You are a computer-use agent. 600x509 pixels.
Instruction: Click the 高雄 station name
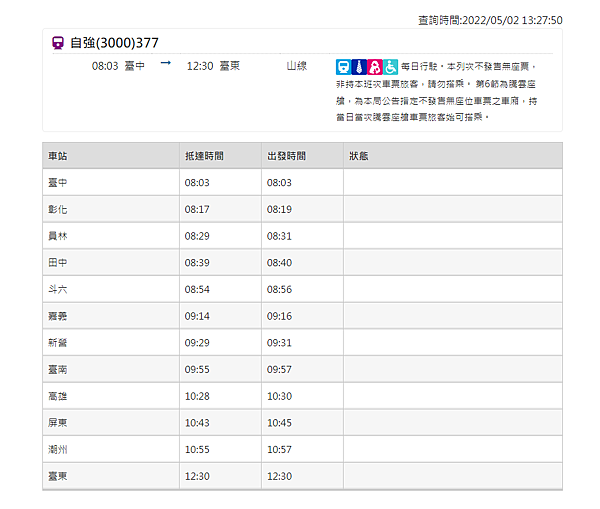(x=58, y=396)
